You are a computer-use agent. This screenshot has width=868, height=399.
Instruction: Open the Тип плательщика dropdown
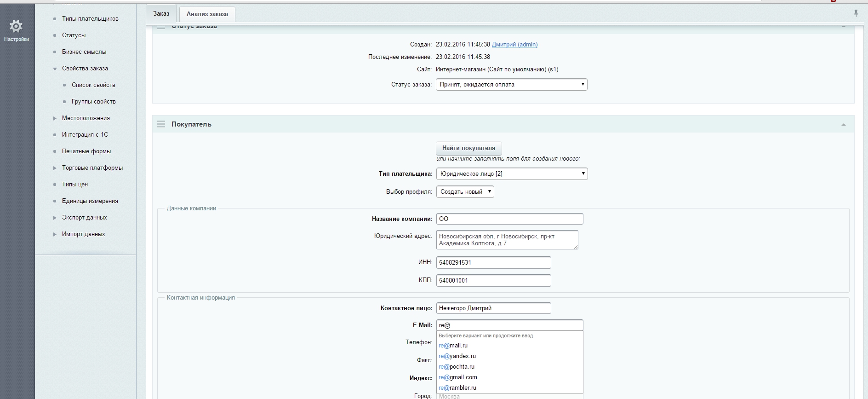point(511,174)
